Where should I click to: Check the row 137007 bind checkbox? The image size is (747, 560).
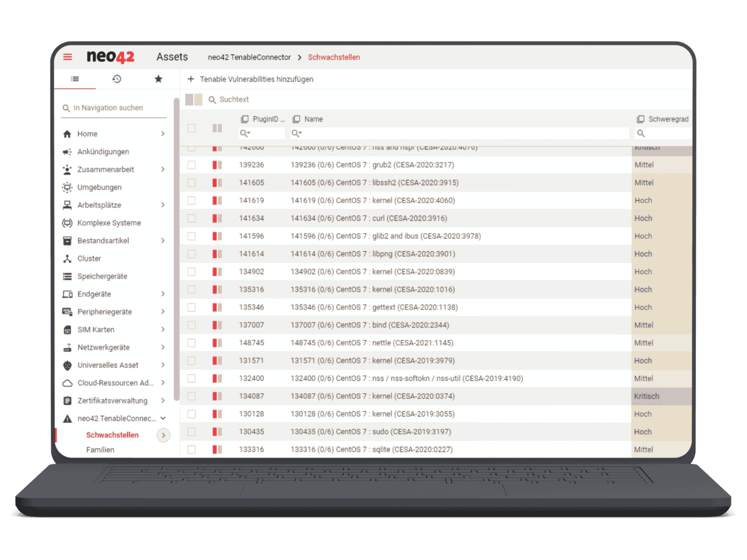(191, 325)
